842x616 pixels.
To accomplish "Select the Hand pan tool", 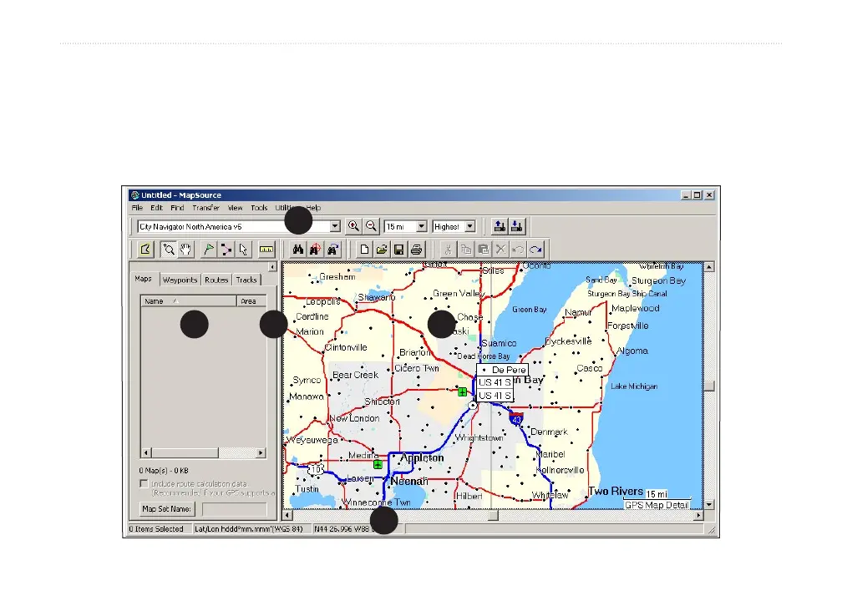I will tap(185, 249).
